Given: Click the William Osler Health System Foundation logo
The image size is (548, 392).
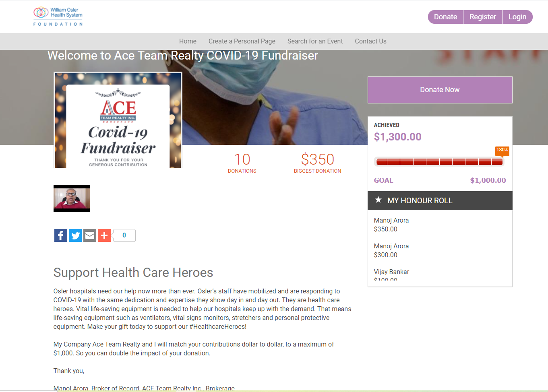Looking at the screenshot, I should click(58, 17).
